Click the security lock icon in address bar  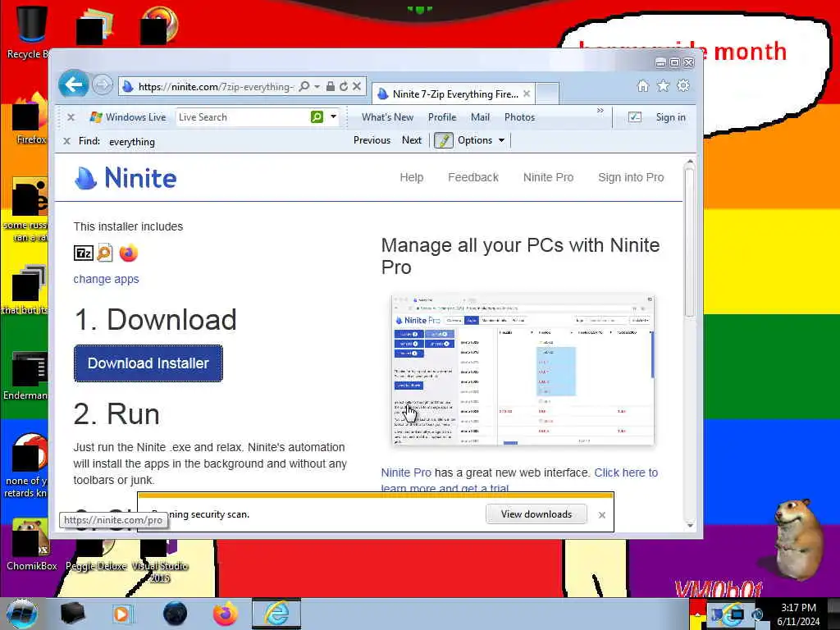(331, 86)
